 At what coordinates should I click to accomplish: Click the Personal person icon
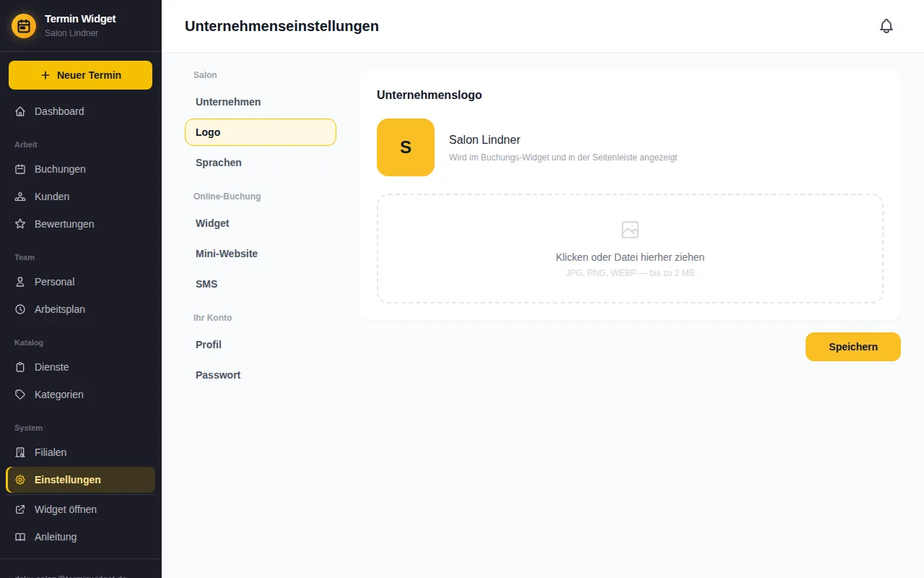click(20, 282)
